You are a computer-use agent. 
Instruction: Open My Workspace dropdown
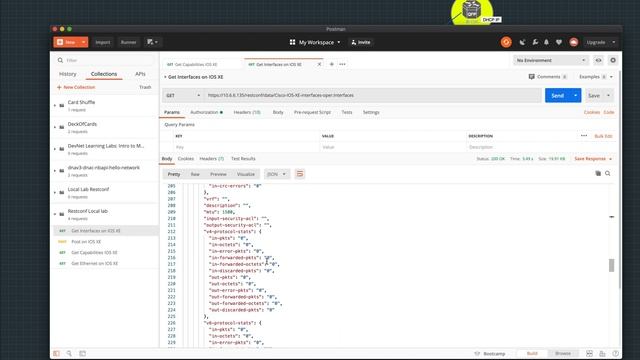click(315, 42)
